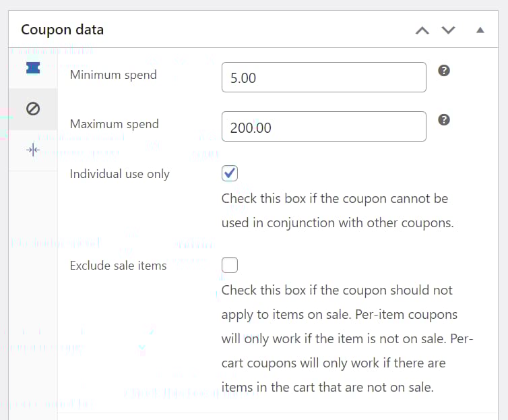Open the Usage limits tab icon
Viewport: 508px width, 420px height.
click(33, 150)
